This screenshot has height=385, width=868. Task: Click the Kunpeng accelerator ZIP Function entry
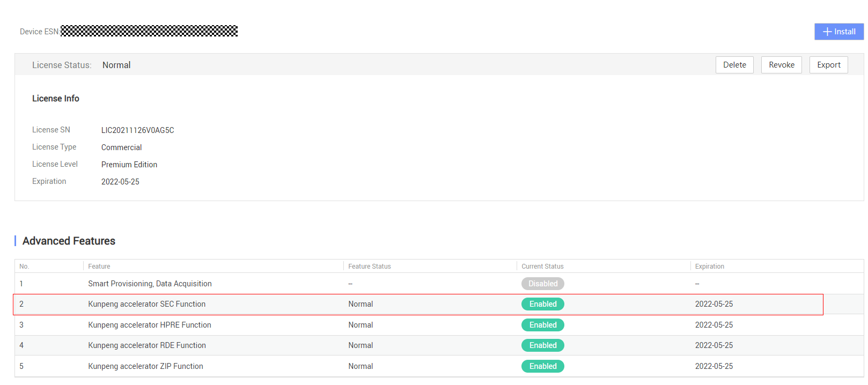[146, 366]
